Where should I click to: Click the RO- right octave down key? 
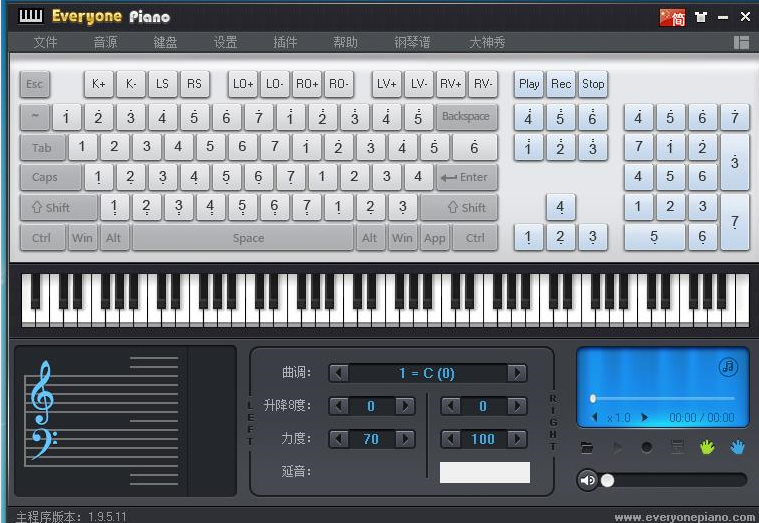pos(338,84)
